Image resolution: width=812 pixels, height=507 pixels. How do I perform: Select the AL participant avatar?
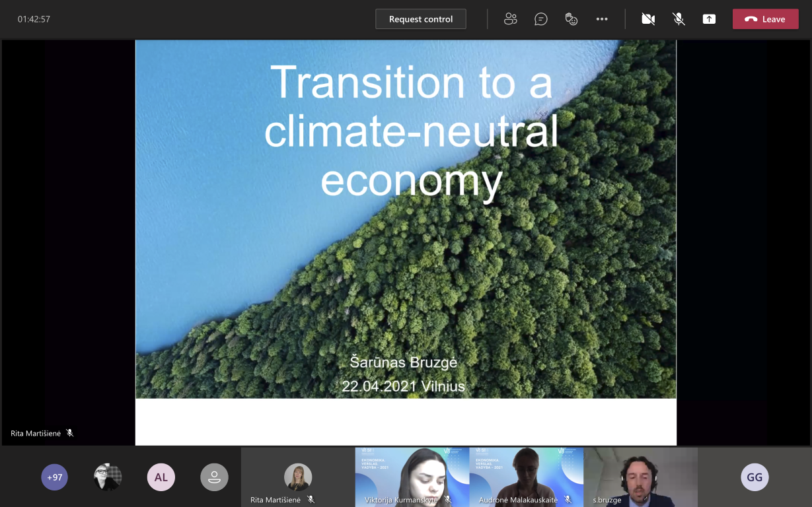point(161,477)
